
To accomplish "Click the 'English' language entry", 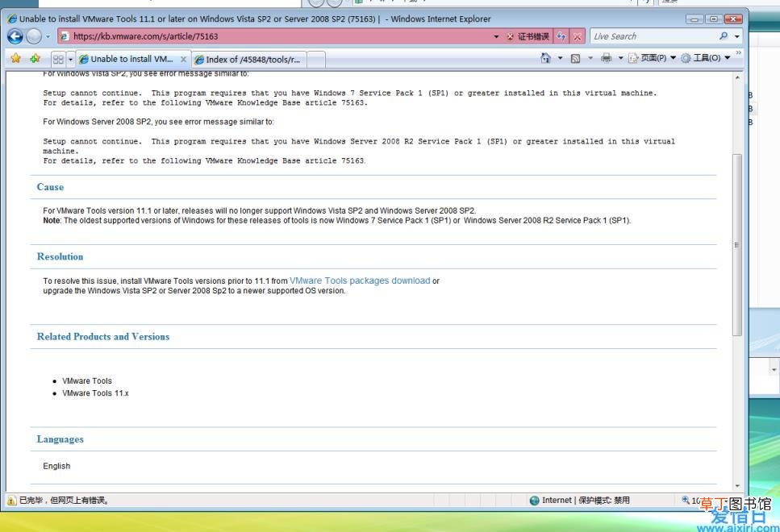I will pyautogui.click(x=56, y=466).
